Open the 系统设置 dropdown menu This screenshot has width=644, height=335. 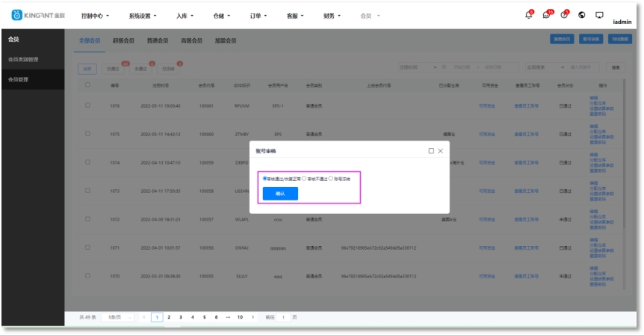pyautogui.click(x=143, y=16)
